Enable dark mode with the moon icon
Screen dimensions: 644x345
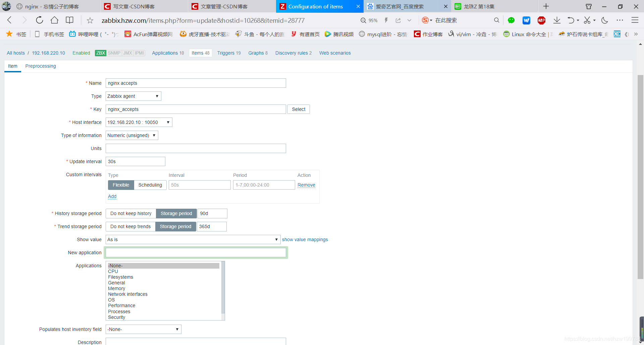[604, 20]
